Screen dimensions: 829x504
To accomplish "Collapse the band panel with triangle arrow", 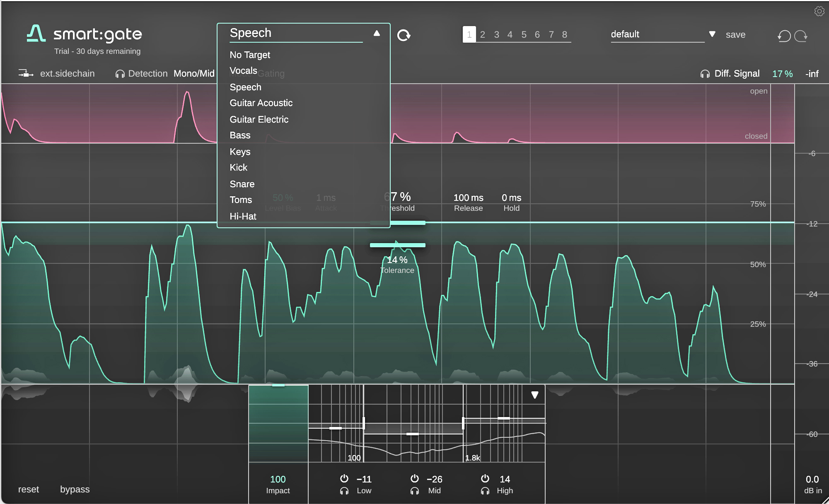I will tap(535, 395).
